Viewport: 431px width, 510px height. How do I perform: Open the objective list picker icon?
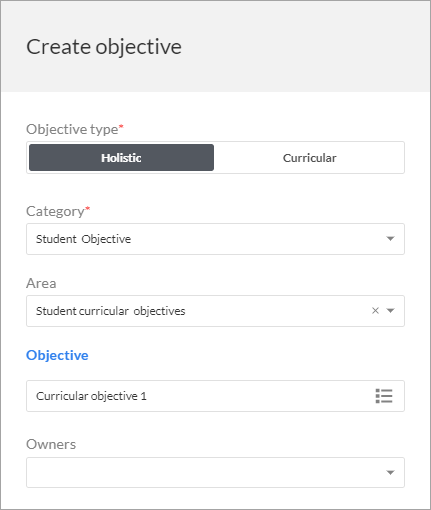pyautogui.click(x=384, y=396)
